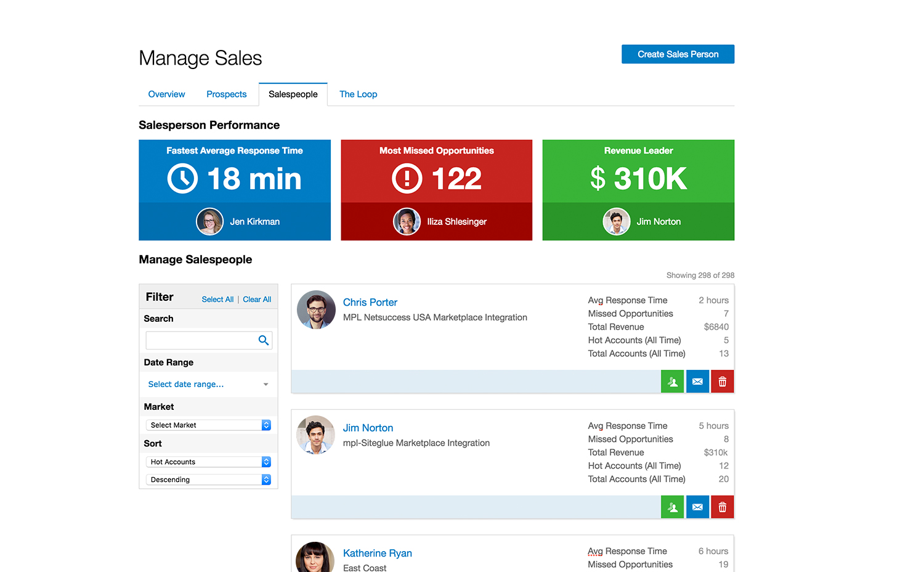
Task: Send email to Jim Norton via envelope icon
Action: click(697, 507)
